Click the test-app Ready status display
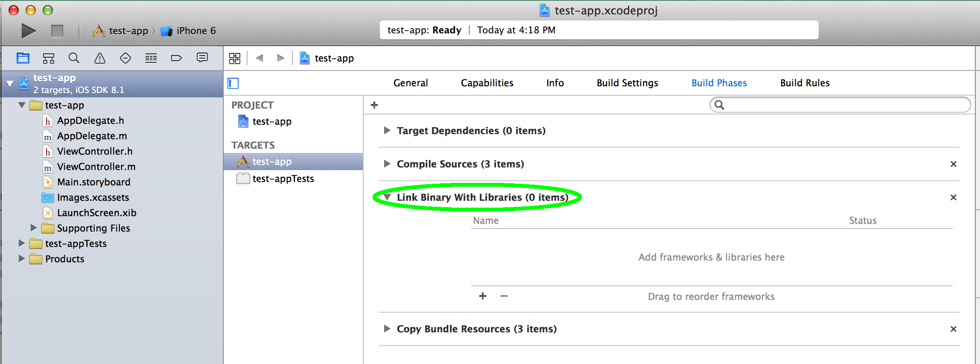 click(599, 30)
